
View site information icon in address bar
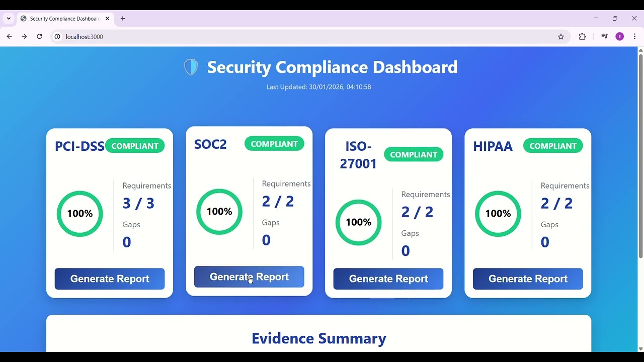[57, 37]
